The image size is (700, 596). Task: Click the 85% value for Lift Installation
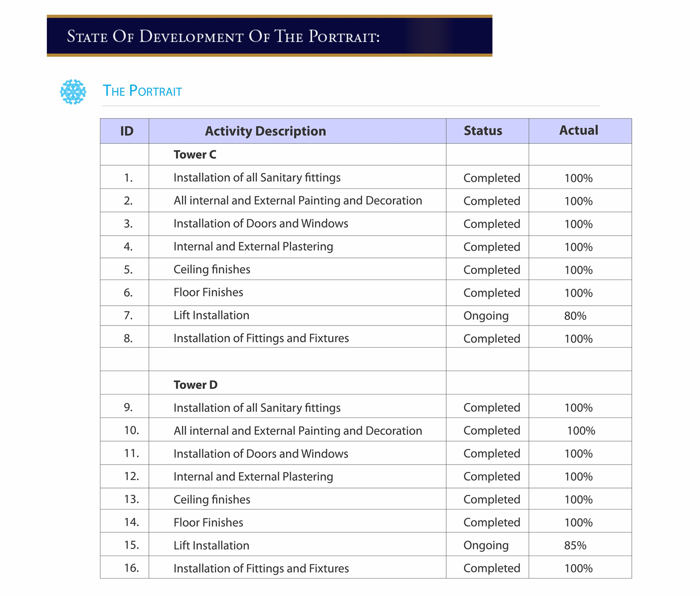click(575, 545)
